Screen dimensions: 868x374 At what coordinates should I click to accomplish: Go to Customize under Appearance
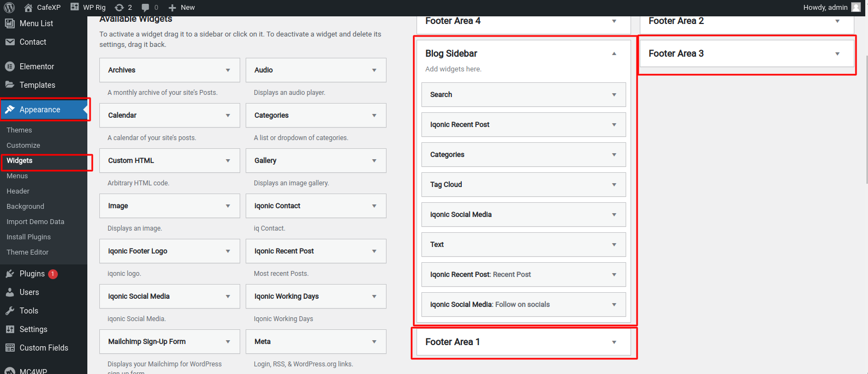click(x=23, y=146)
